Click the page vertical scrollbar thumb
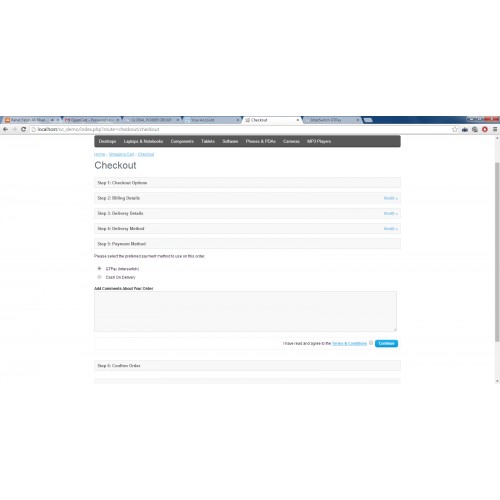This screenshot has height=500, width=500. 497,252
